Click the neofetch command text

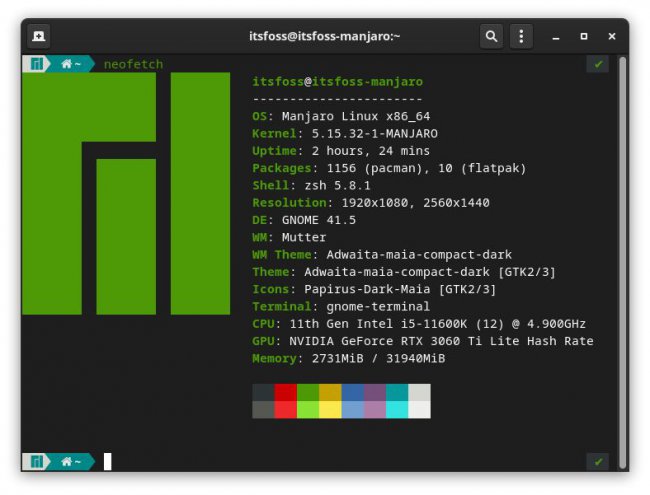point(133,64)
